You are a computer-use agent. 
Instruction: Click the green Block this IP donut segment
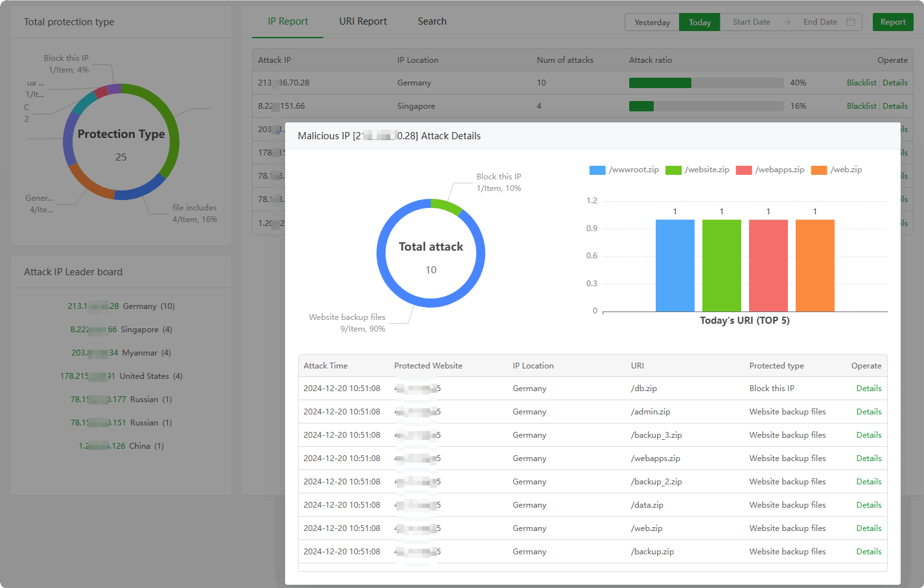click(446, 206)
